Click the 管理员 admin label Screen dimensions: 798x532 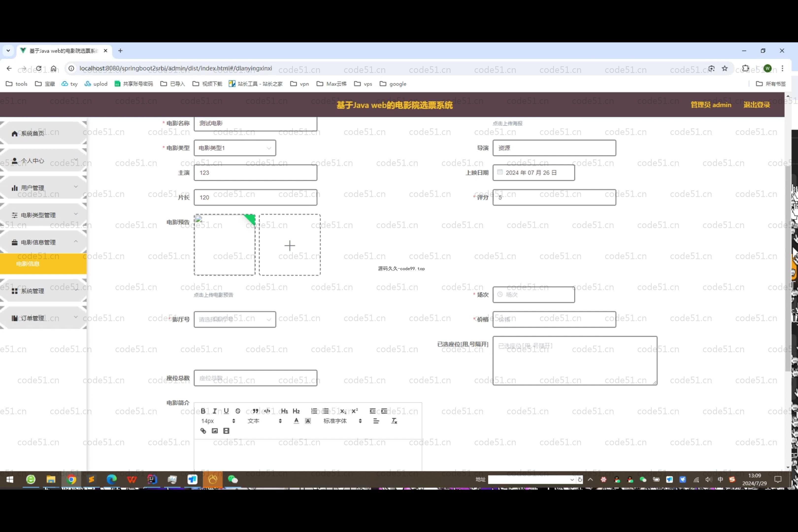[x=711, y=105]
